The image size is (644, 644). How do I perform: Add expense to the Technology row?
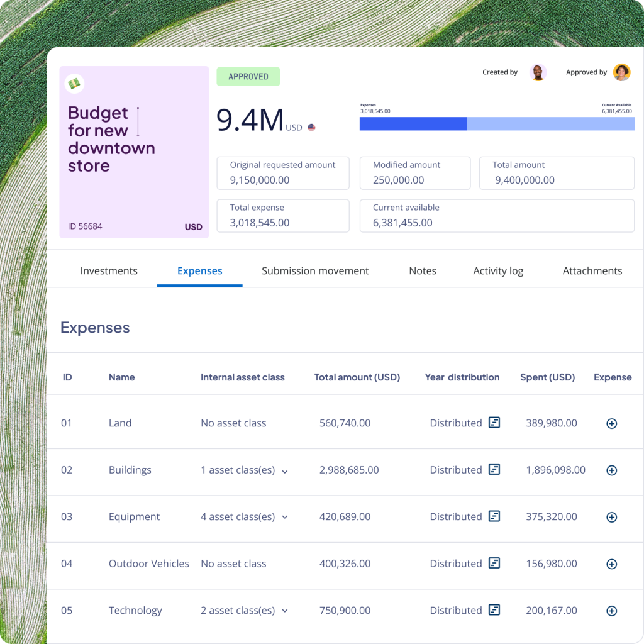pyautogui.click(x=611, y=611)
